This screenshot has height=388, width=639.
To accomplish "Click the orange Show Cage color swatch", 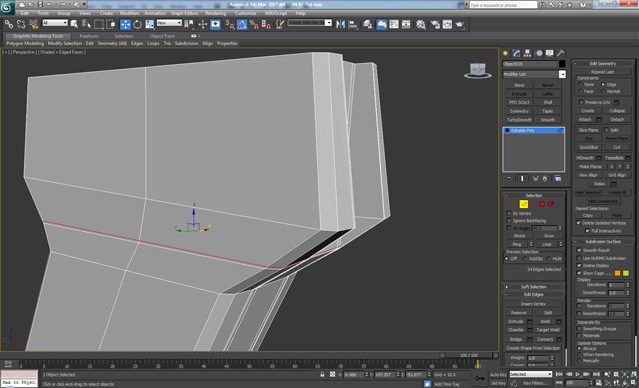I will tap(618, 273).
